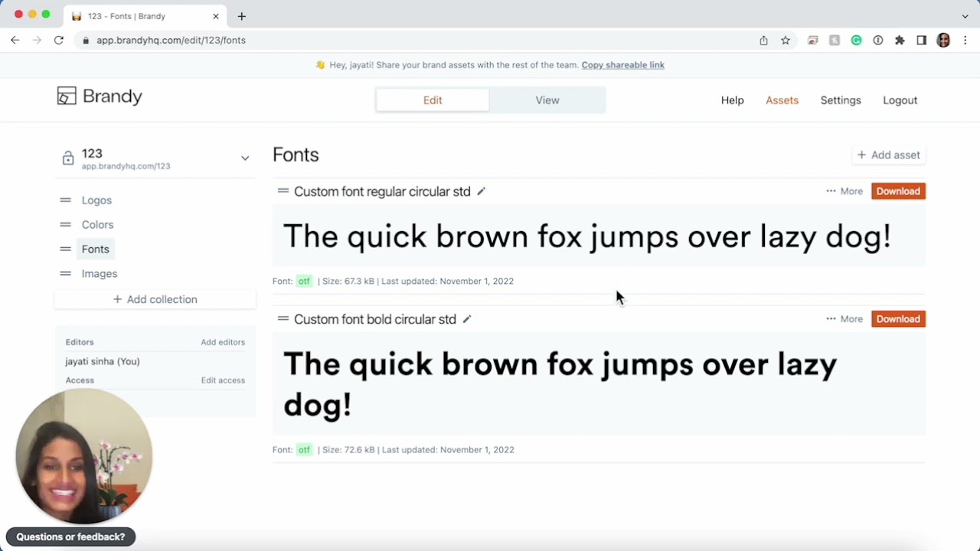The image size is (980, 551).
Task: Download the regular circular std font
Action: 898,191
